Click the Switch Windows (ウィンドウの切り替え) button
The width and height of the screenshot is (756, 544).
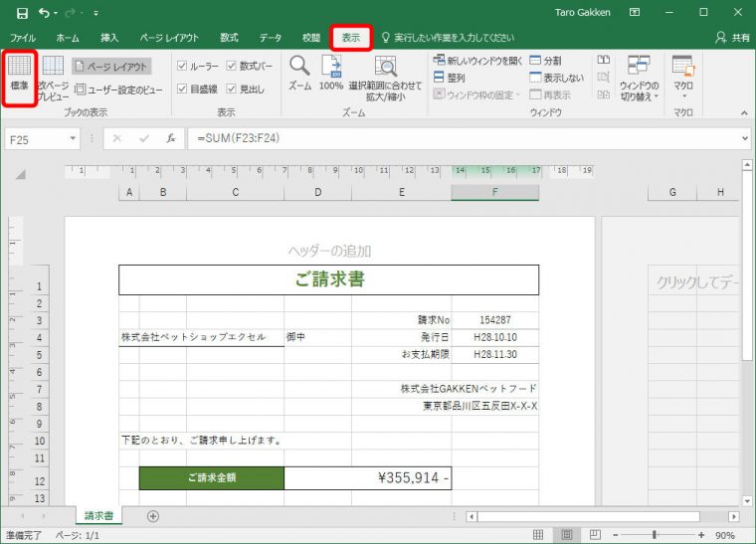click(639, 78)
